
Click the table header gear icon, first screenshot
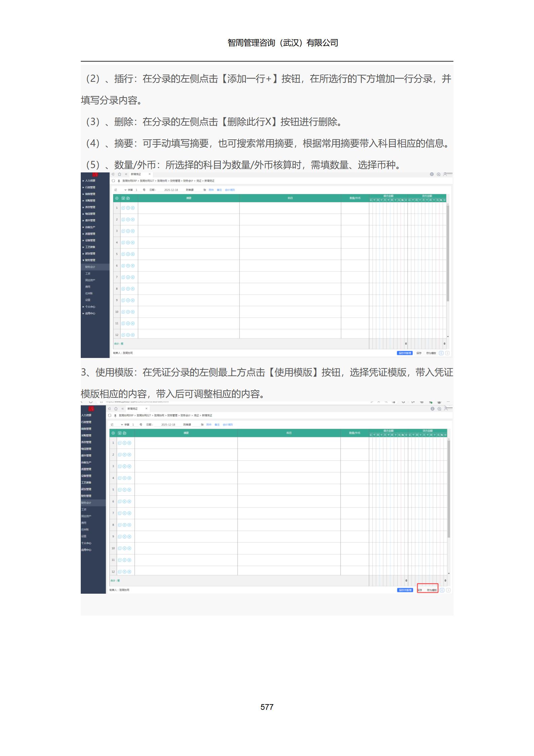117,198
